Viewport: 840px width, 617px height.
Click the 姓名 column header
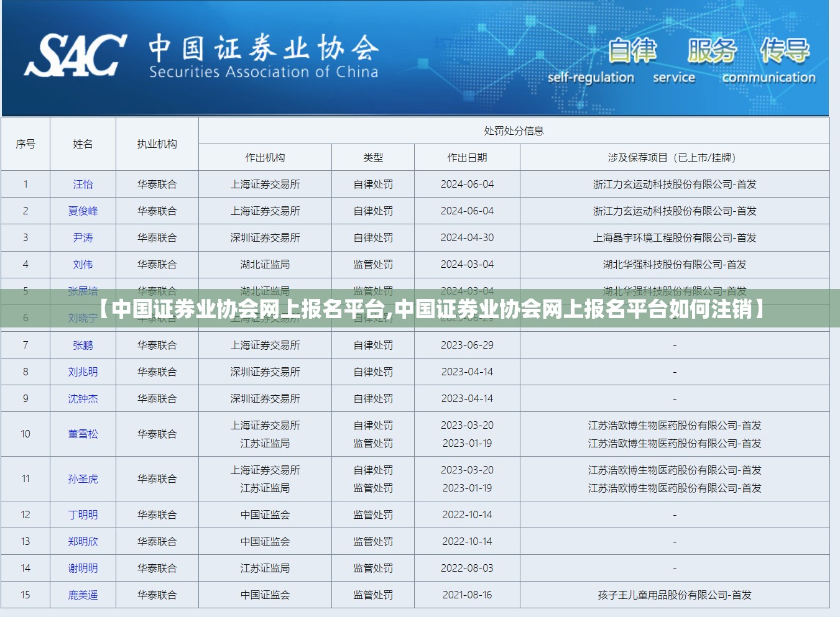click(x=83, y=144)
